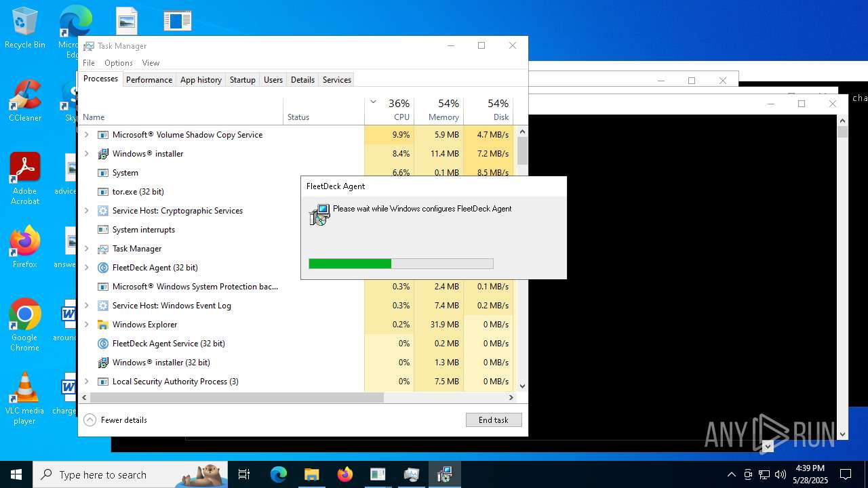Click the Cryptographic Services gear icon
This screenshot has height=488, width=868.
point(103,211)
